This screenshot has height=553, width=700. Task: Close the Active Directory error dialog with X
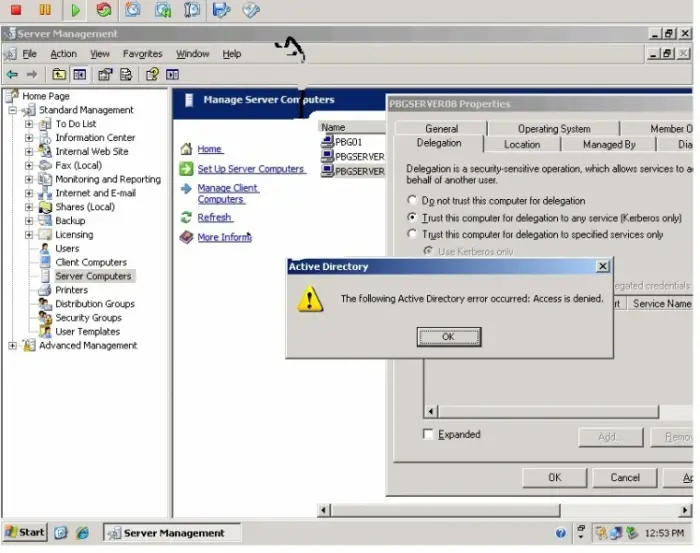[603, 266]
